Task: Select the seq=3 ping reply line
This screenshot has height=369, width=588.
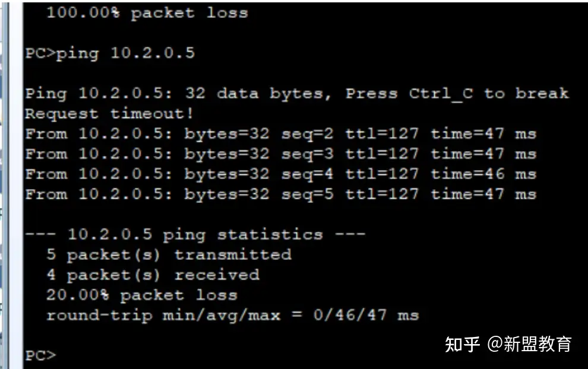Action: (280, 154)
